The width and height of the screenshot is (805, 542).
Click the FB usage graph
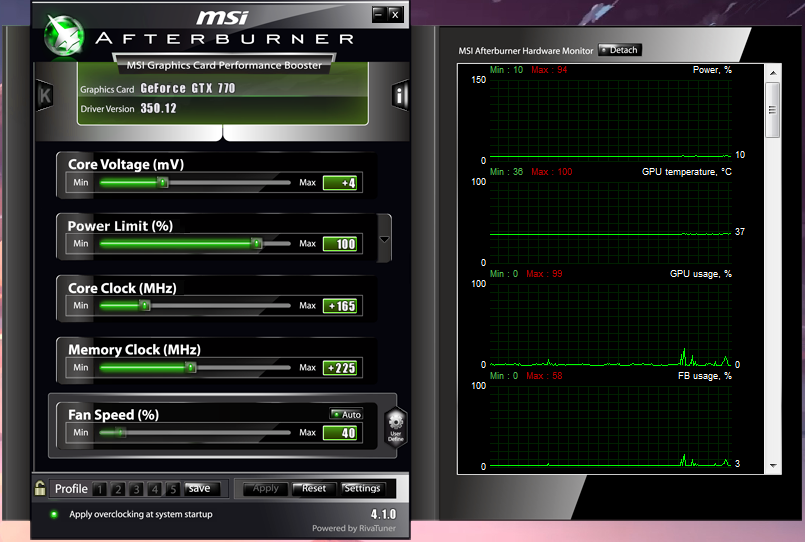pos(610,426)
